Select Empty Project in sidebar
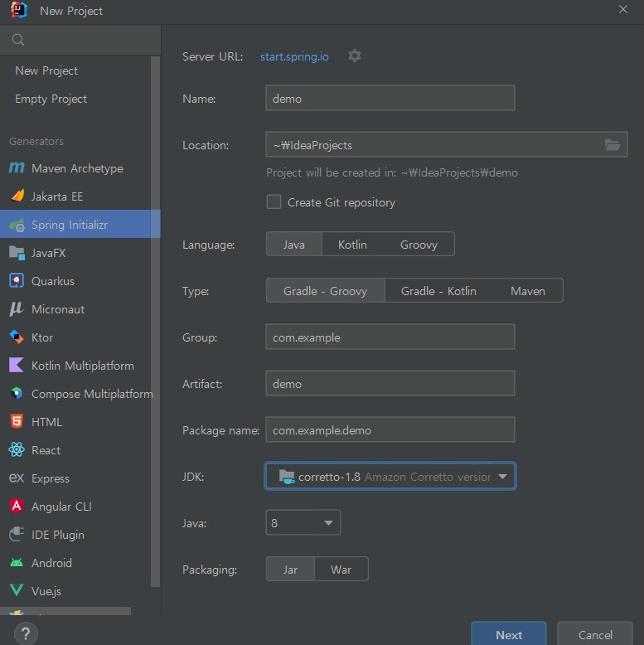 pyautogui.click(x=75, y=99)
